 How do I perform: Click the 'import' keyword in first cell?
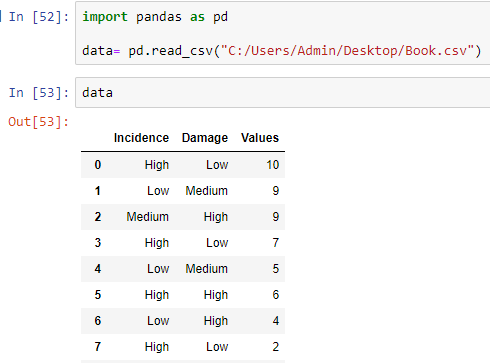tap(105, 17)
